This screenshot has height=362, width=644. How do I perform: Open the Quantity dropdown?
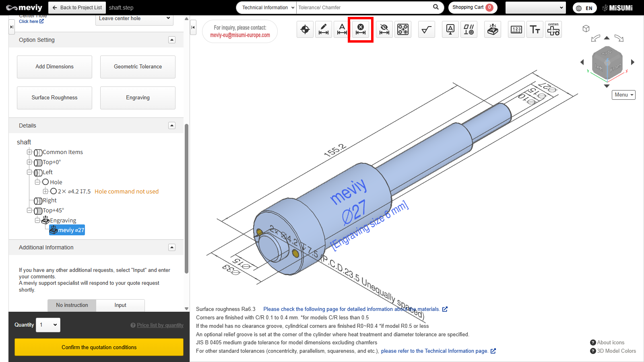48,325
